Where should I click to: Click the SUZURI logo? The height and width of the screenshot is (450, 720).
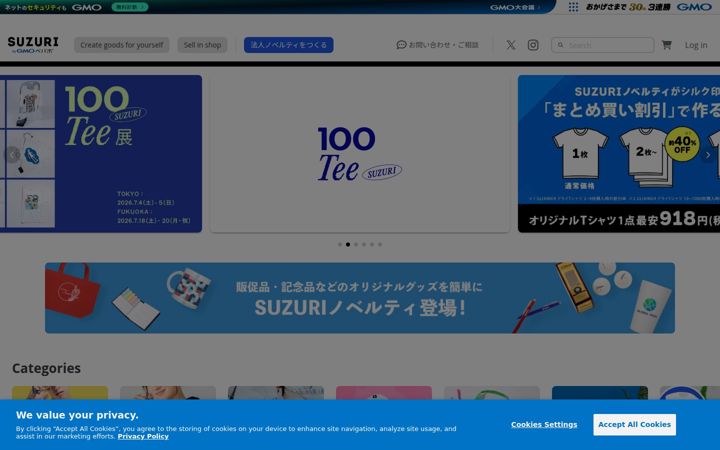33,45
